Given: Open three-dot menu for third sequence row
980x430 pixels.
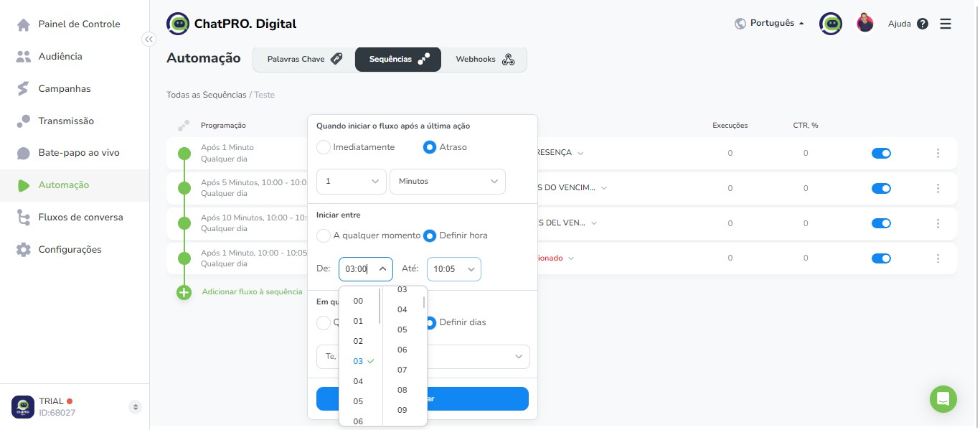Looking at the screenshot, I should pyautogui.click(x=938, y=223).
